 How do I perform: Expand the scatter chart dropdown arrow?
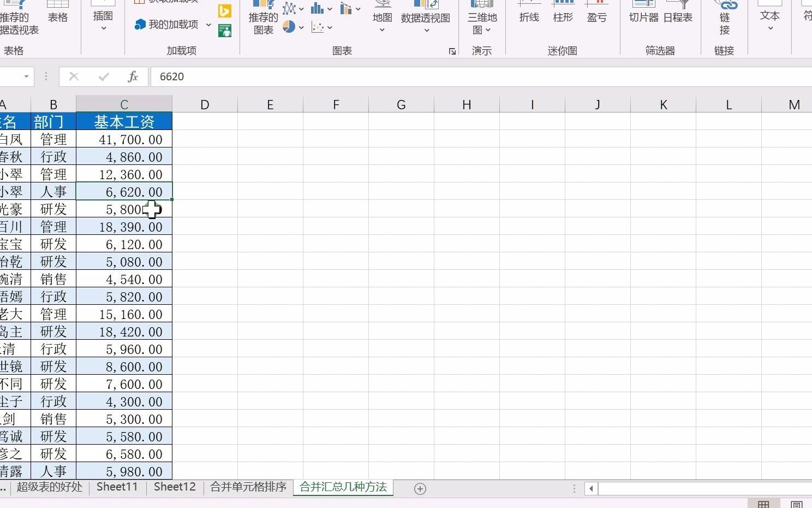coord(330,27)
